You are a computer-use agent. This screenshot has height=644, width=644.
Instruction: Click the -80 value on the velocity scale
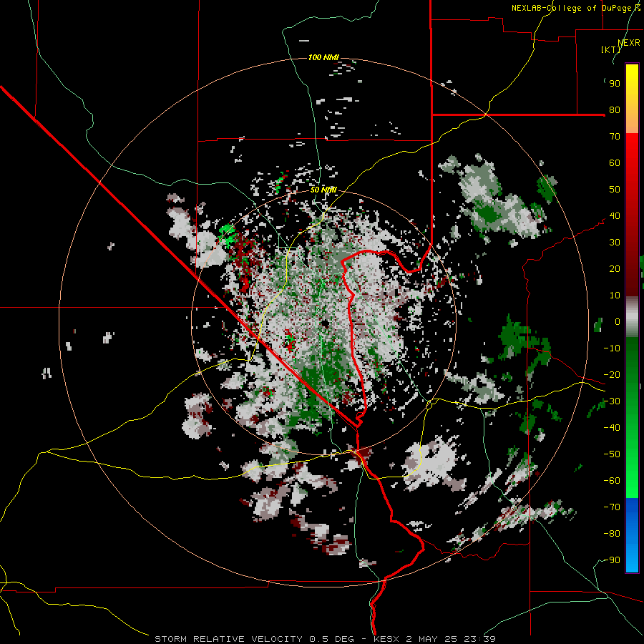click(x=612, y=534)
